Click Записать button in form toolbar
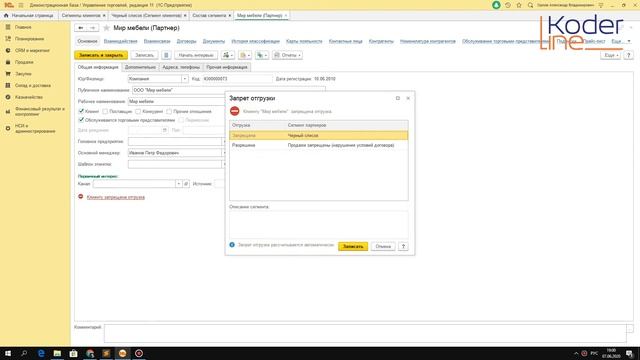Image resolution: width=640 pixels, height=360 pixels. pos(144,55)
